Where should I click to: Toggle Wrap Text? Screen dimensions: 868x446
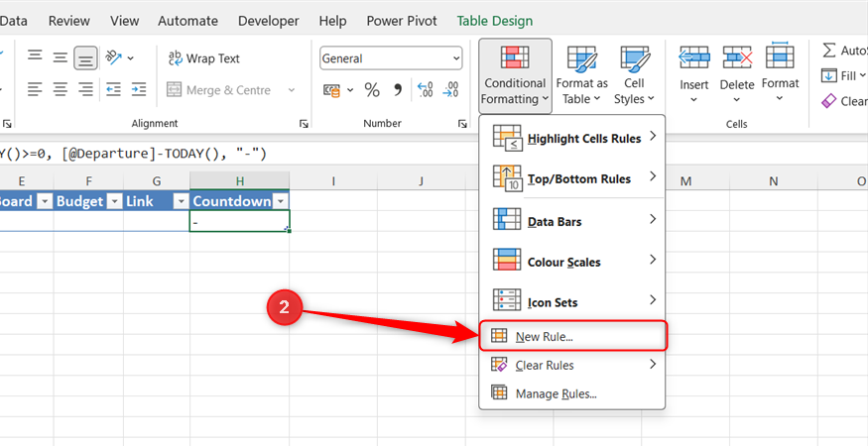(x=203, y=58)
